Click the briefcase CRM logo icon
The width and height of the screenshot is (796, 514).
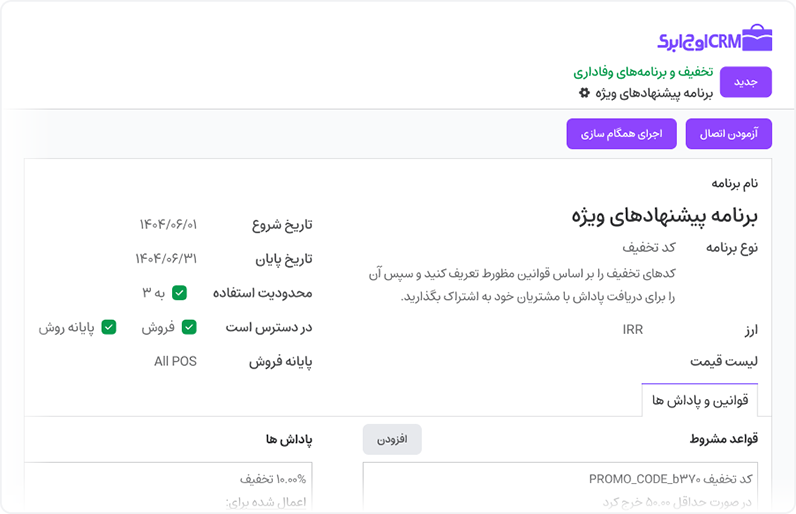pos(757,39)
